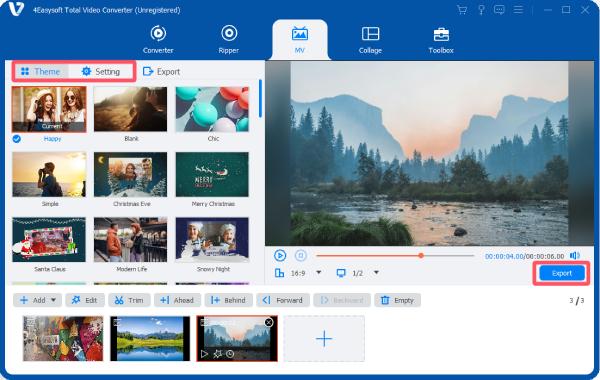Click play icon on third clip

(204, 354)
